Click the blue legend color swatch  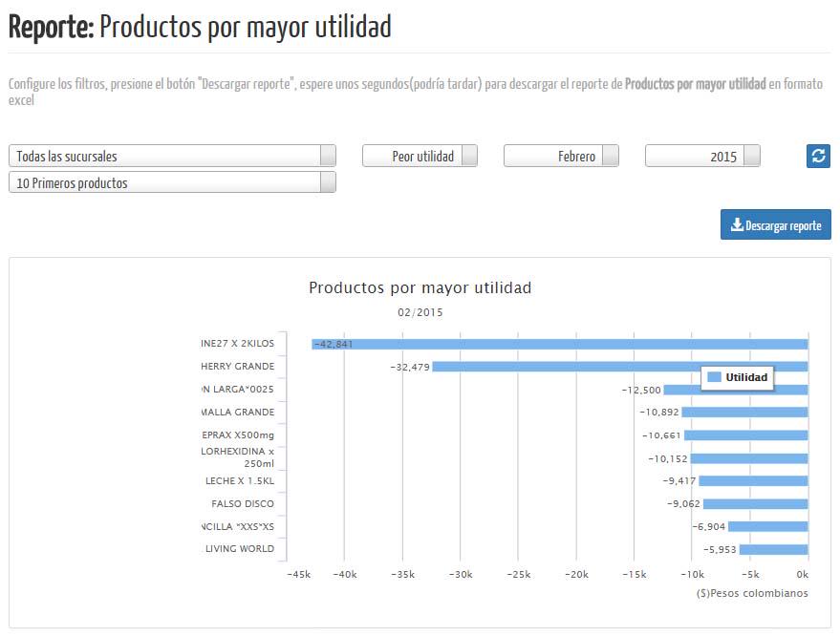tap(715, 377)
